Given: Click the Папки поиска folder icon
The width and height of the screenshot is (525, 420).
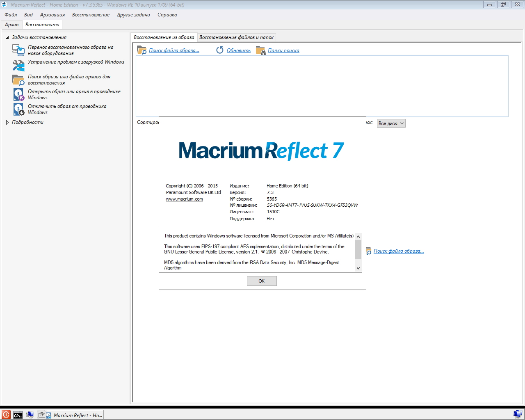Looking at the screenshot, I should click(x=260, y=50).
